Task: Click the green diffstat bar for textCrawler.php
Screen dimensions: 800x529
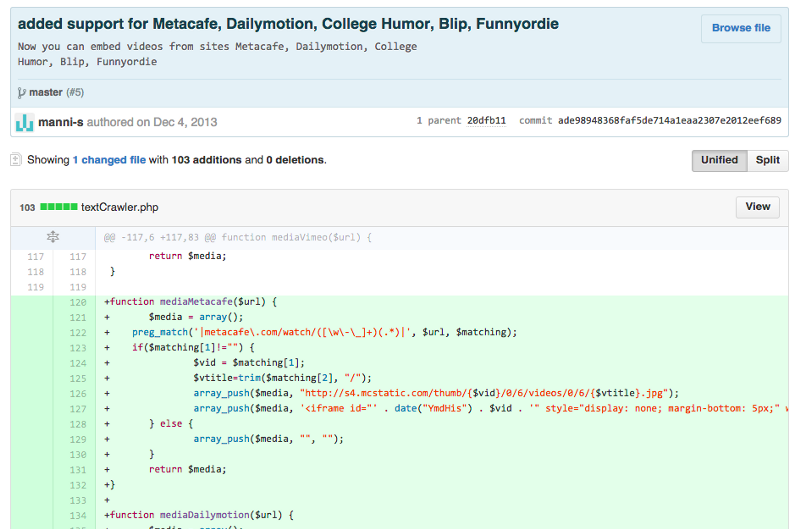Action: 59,207
